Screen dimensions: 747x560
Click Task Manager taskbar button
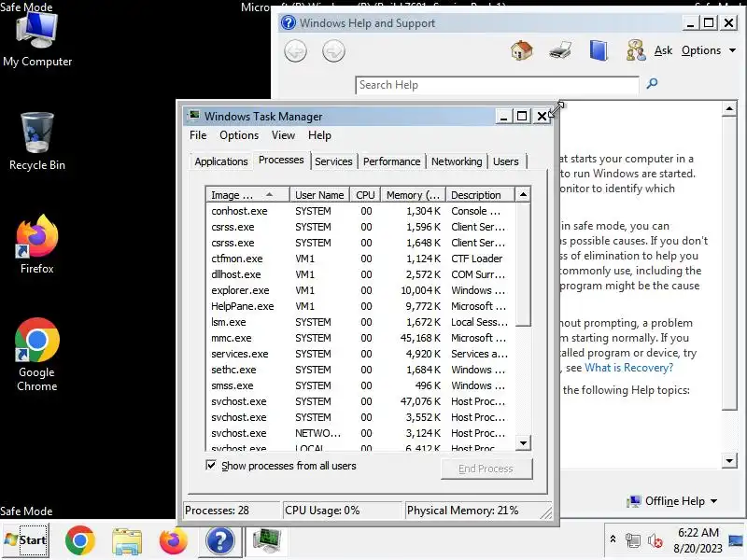pos(267,540)
